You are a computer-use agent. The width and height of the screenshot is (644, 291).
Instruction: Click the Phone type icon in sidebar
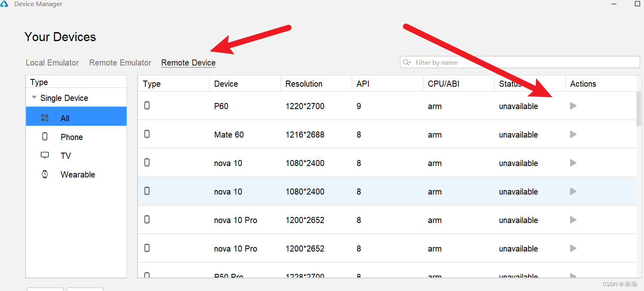coord(45,136)
